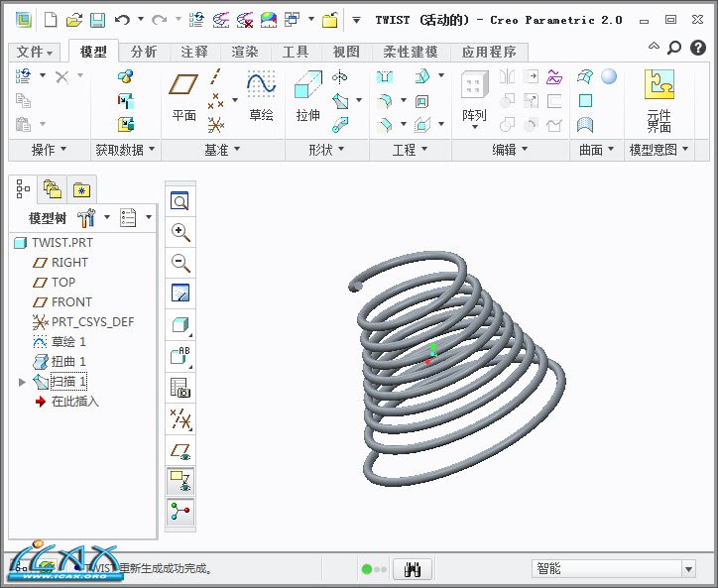Click the Sketch (草绘) tool
This screenshot has height=588, width=718.
[x=261, y=97]
